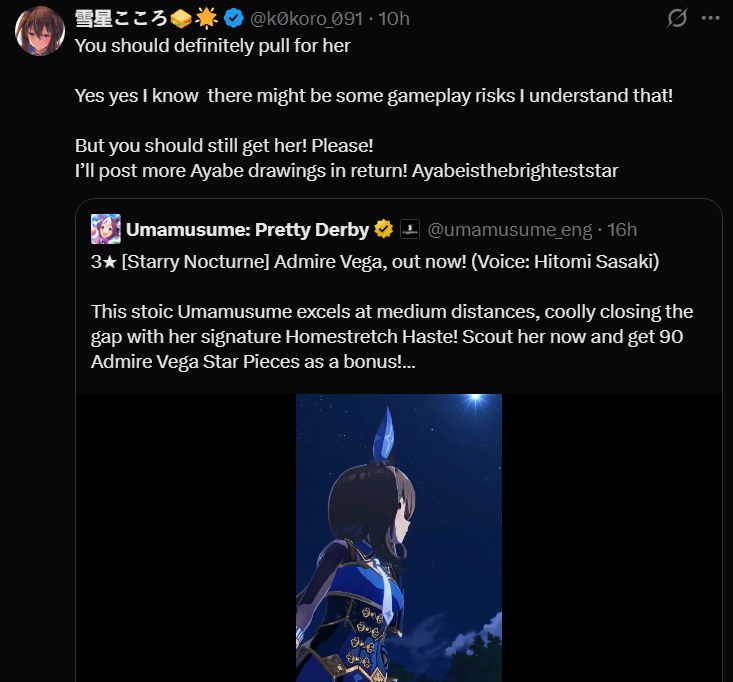Image resolution: width=733 pixels, height=682 pixels.
Task: Click the Umamusume: Pretty Derby avatar icon
Action: [105, 229]
